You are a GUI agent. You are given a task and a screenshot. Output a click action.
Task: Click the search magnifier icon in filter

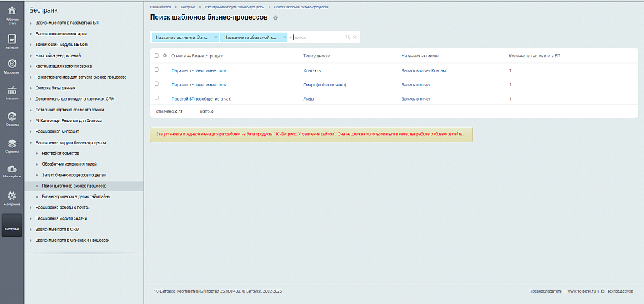click(x=348, y=37)
